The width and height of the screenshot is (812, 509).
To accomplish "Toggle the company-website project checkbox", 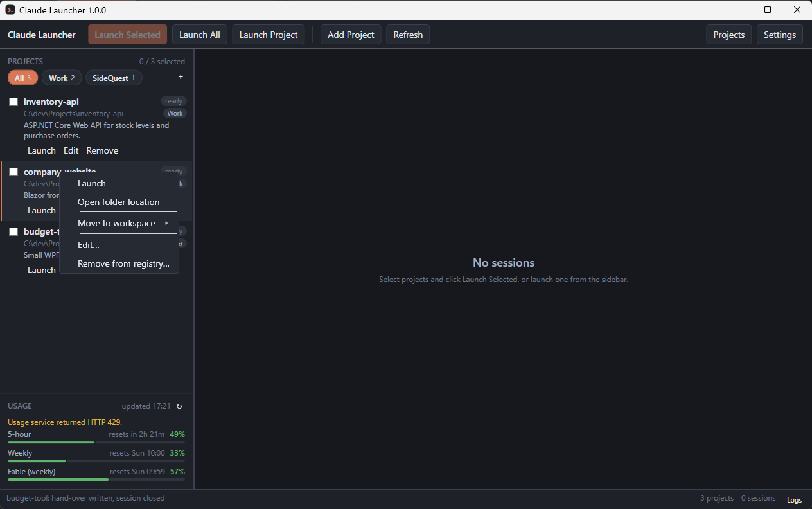I will (13, 172).
